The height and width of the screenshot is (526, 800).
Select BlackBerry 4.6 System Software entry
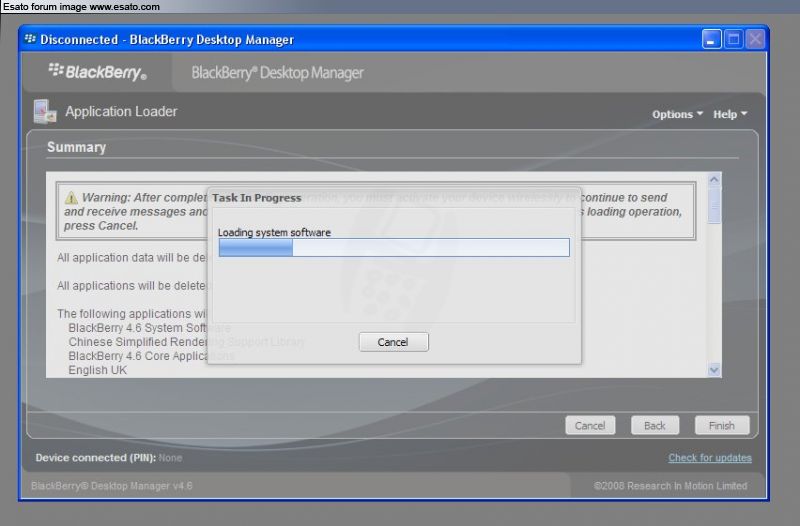(149, 328)
